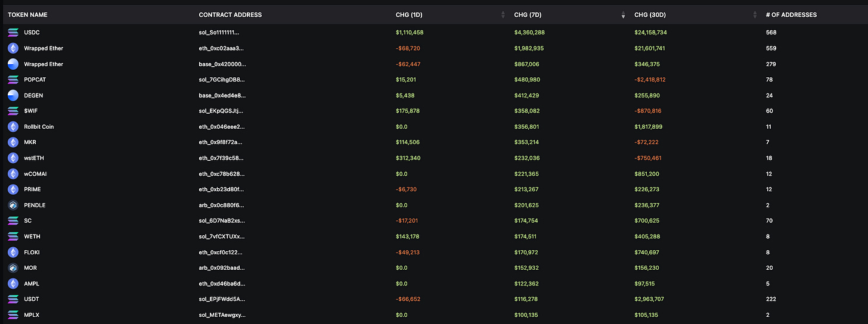Click the # OF ADDRESSES column header
The image size is (868, 324).
(791, 15)
